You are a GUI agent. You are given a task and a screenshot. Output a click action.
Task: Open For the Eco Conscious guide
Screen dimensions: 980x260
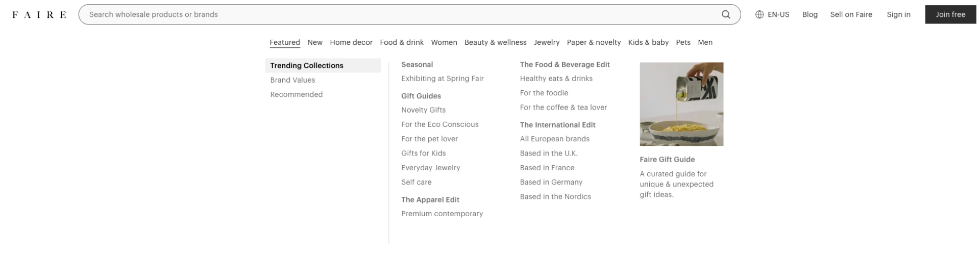440,124
